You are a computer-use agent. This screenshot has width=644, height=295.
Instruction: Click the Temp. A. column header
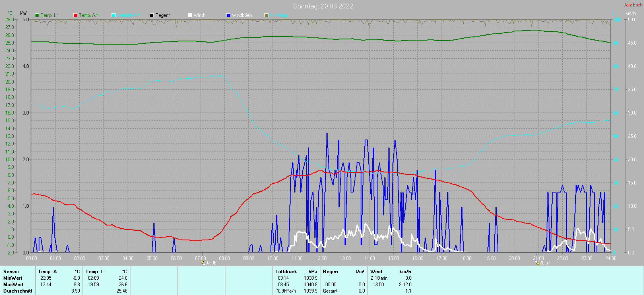(48, 272)
